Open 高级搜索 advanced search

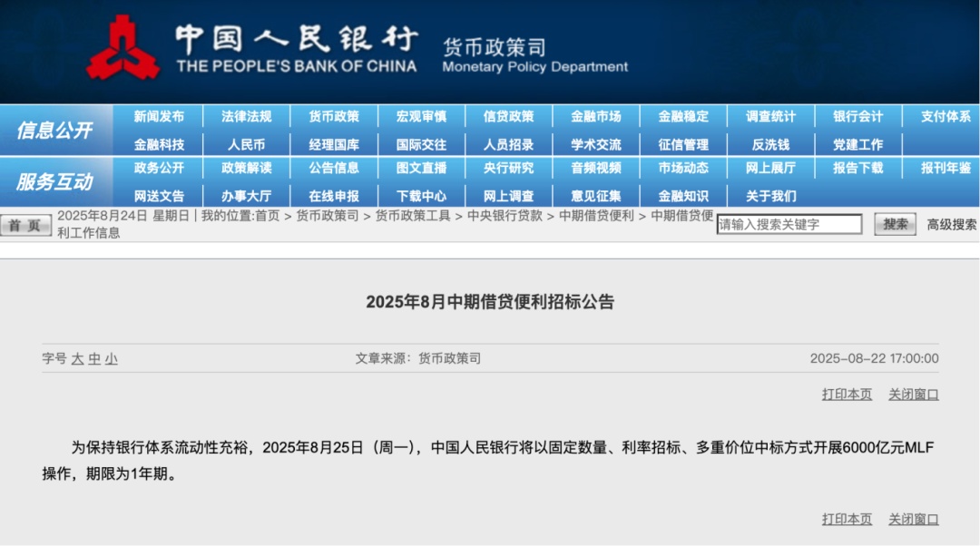click(951, 225)
